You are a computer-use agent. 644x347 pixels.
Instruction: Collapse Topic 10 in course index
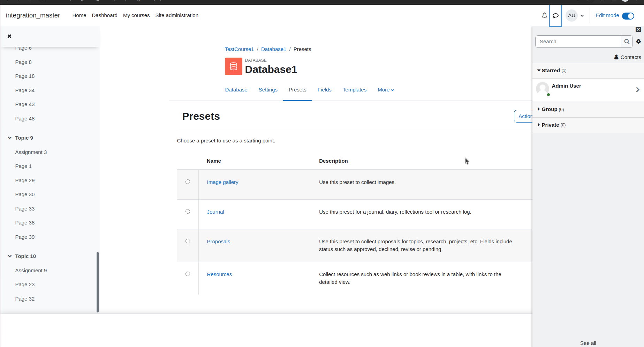[9, 256]
